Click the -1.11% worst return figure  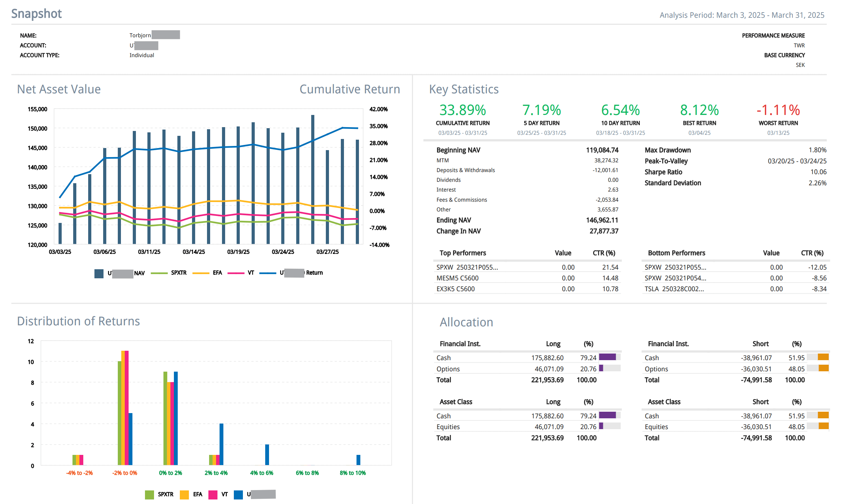click(778, 110)
